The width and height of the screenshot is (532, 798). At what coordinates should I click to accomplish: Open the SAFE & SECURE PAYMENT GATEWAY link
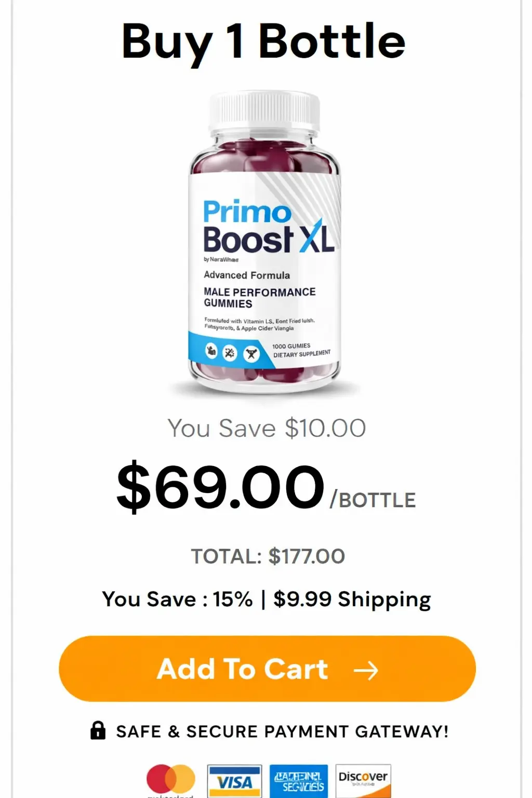pyautogui.click(x=283, y=731)
